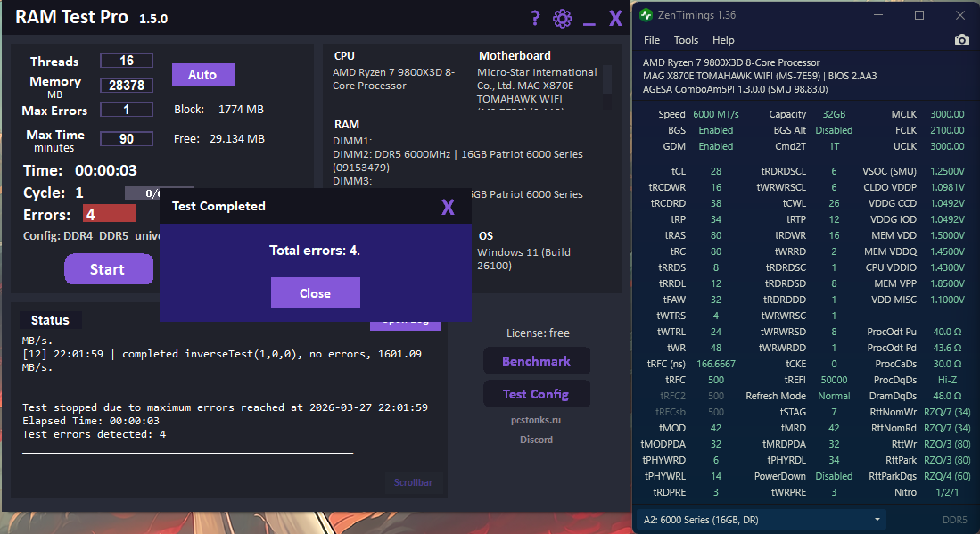
Task: Open Test Config
Action: tap(536, 394)
